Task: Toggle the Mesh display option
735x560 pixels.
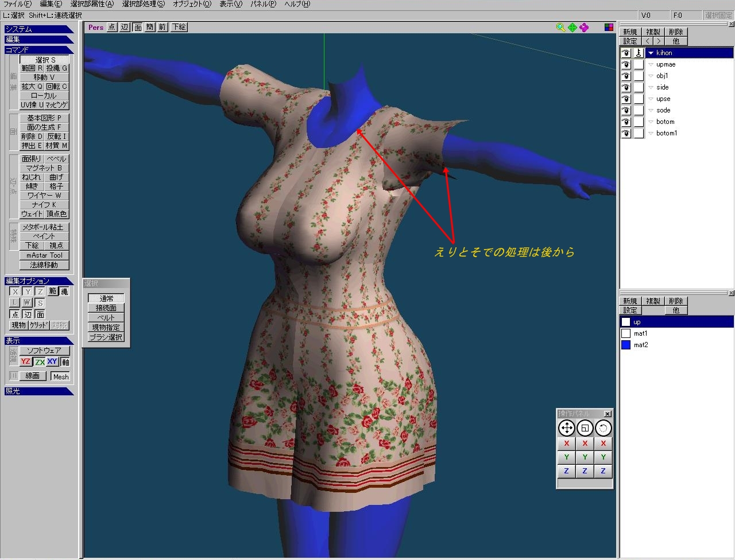Action: pyautogui.click(x=60, y=376)
